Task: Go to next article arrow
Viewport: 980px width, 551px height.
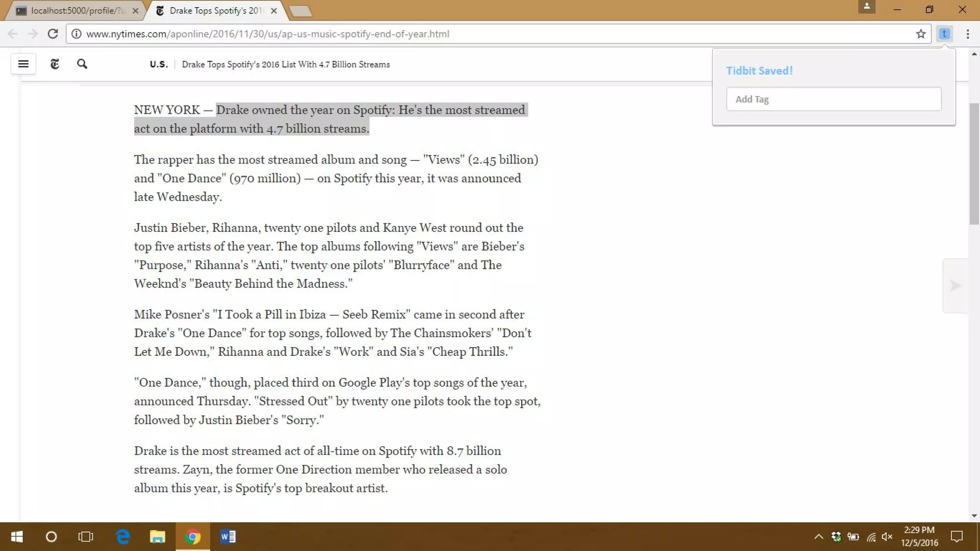Action: [x=955, y=286]
